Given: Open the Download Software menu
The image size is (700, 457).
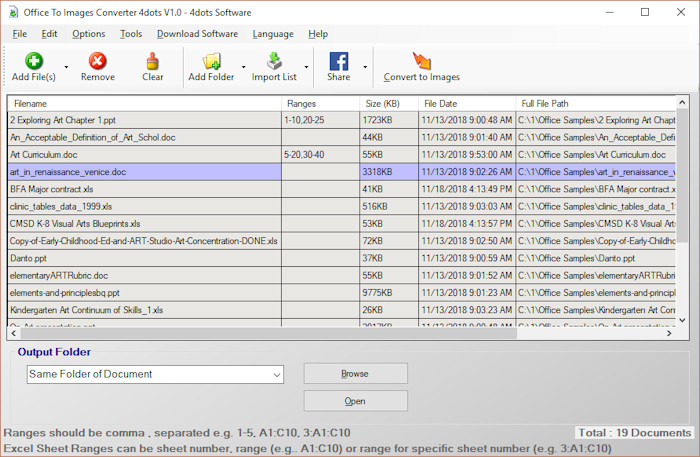Looking at the screenshot, I should click(197, 34).
